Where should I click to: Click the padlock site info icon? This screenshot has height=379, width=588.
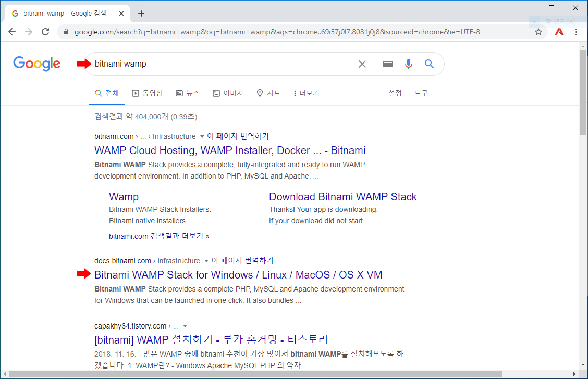pyautogui.click(x=66, y=32)
